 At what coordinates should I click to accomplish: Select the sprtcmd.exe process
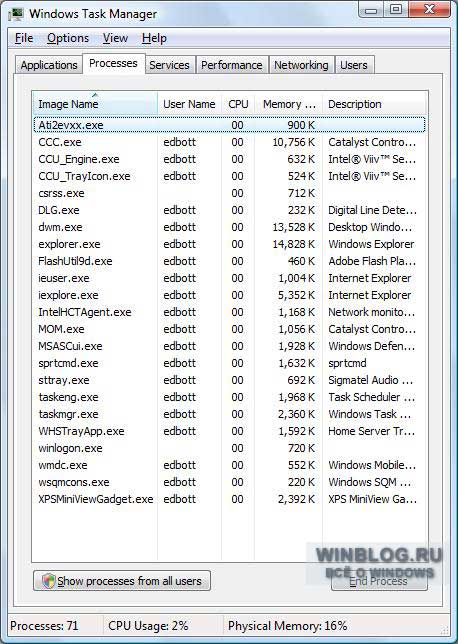[x=229, y=363]
